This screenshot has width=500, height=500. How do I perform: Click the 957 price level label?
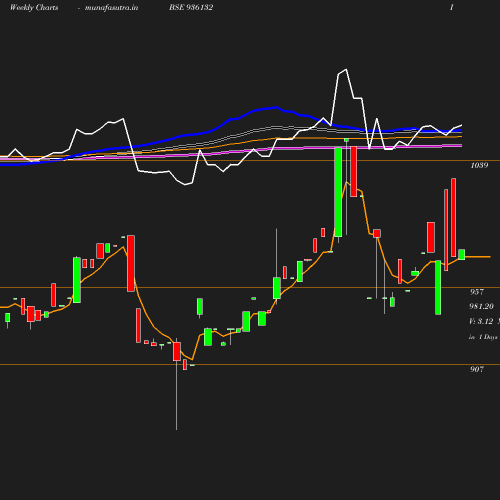pyautogui.click(x=477, y=292)
